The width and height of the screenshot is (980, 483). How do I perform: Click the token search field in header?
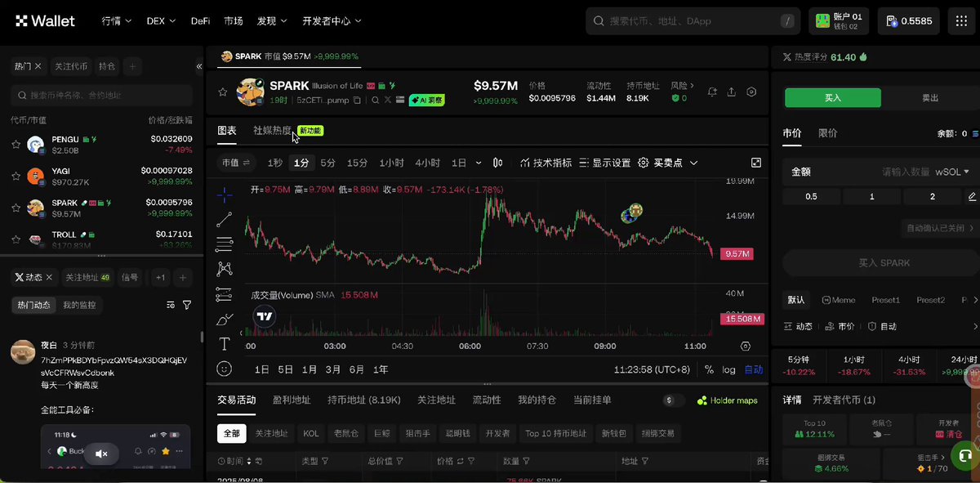tap(693, 21)
